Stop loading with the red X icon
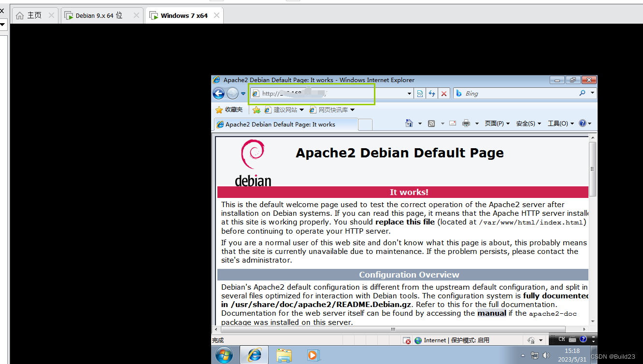Screen dimensions: 643x364 coord(444,94)
